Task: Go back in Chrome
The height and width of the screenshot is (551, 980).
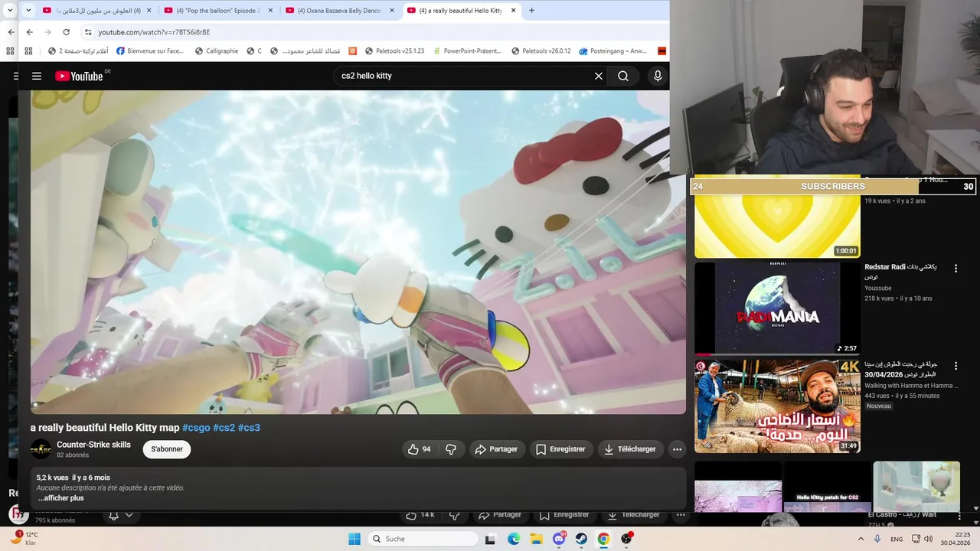Action: tap(29, 32)
